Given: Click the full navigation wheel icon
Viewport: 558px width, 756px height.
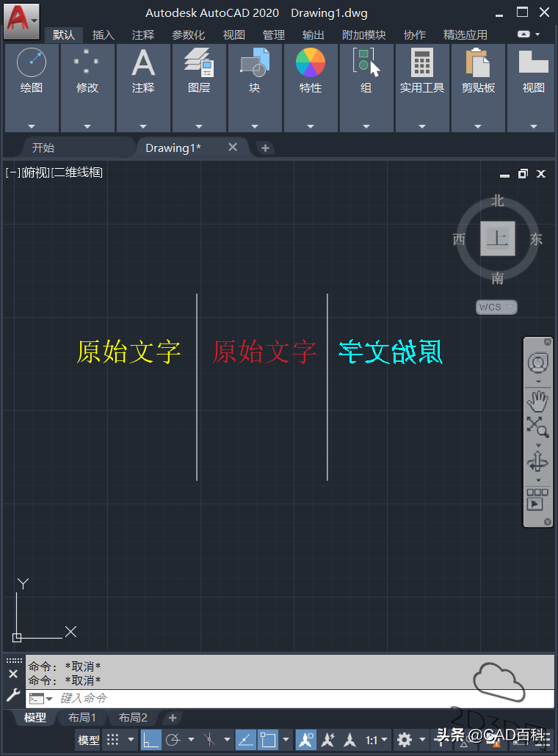Looking at the screenshot, I should pyautogui.click(x=537, y=363).
